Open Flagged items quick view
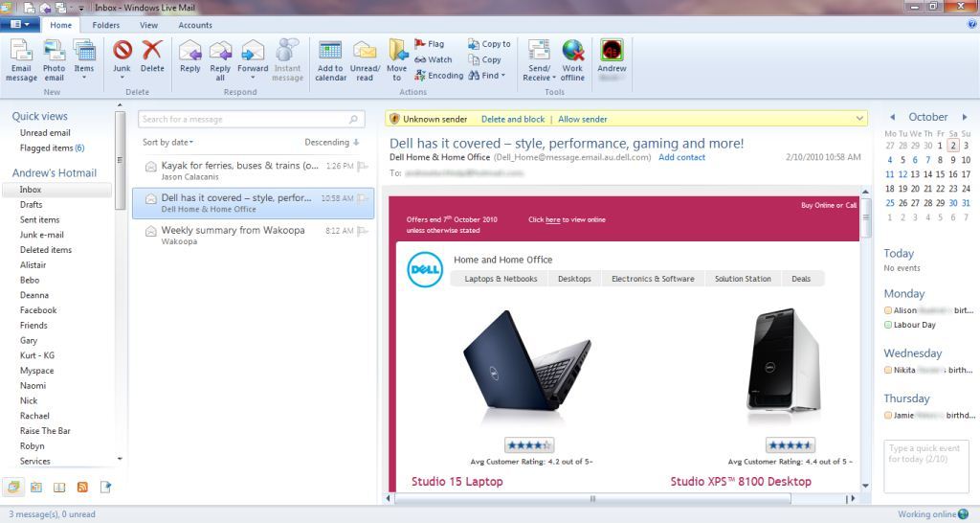This screenshot has width=980, height=523. 52,148
